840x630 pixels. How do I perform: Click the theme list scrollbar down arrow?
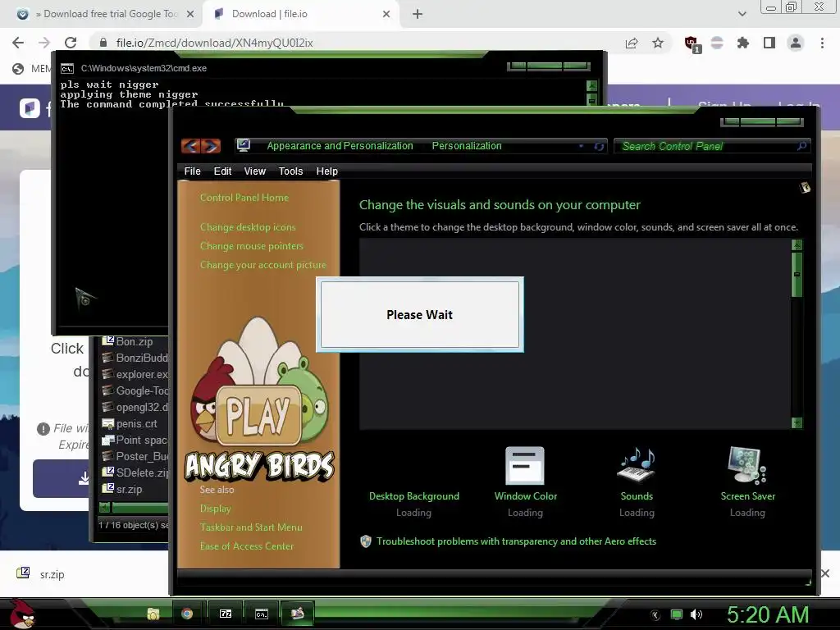[797, 422]
